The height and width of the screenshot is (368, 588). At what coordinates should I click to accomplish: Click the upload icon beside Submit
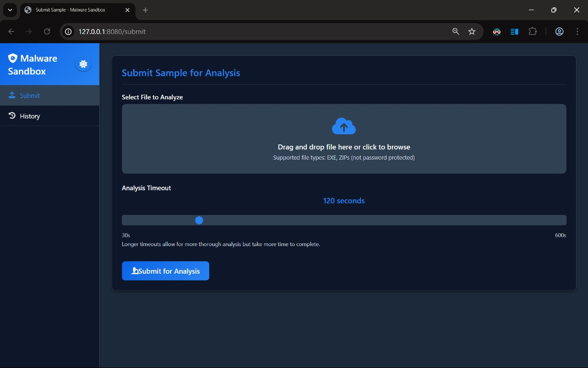click(x=12, y=95)
